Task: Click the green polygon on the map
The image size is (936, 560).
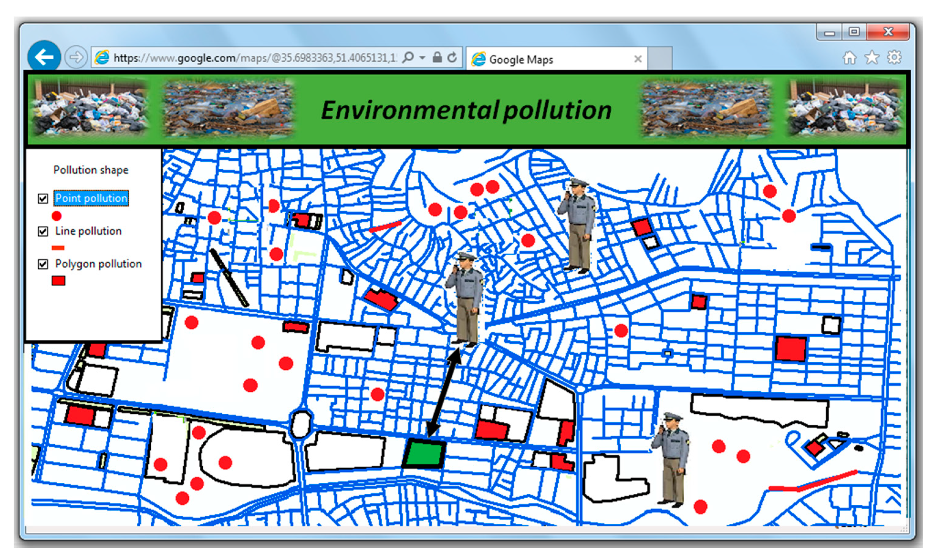Action: pyautogui.click(x=425, y=454)
